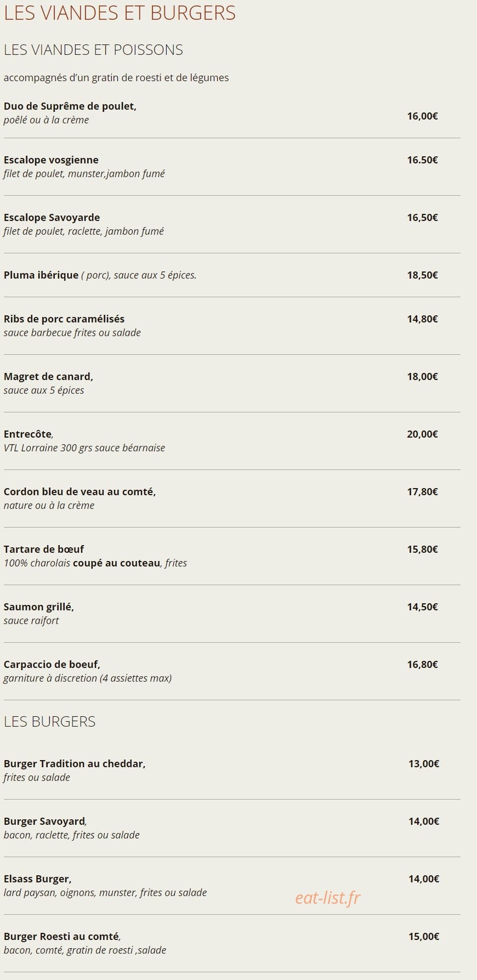Click the Tartare de bœuf item

pyautogui.click(x=44, y=550)
